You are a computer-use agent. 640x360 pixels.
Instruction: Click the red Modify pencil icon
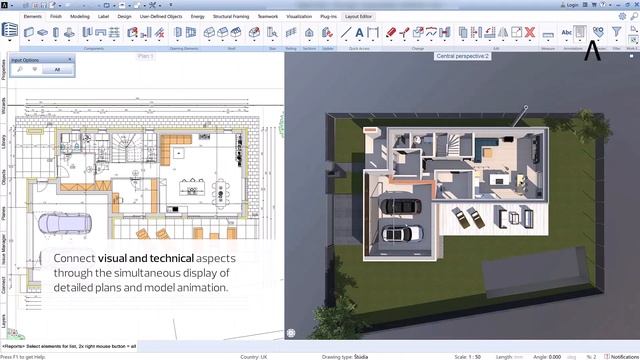391,32
